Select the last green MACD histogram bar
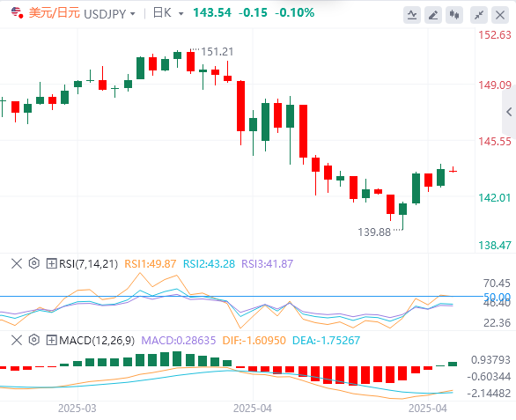 453,364
